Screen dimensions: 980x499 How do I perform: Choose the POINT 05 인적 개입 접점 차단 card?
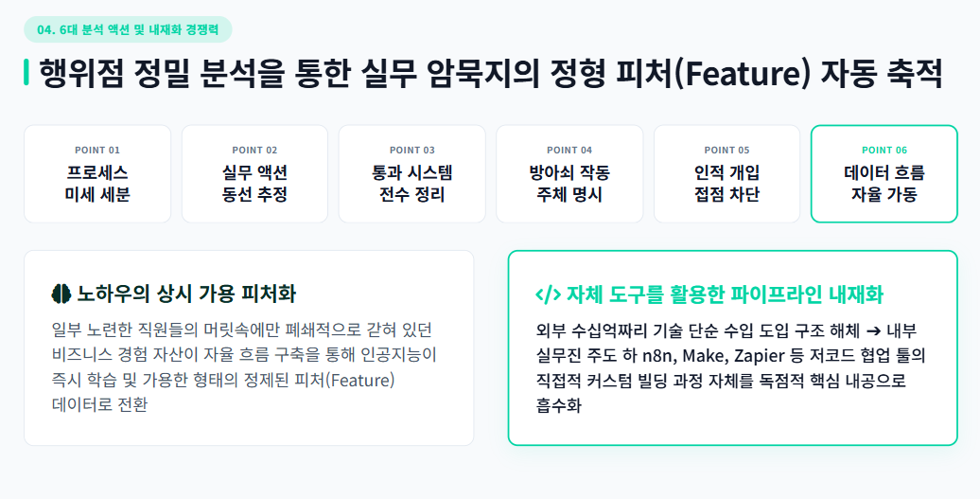click(x=726, y=174)
